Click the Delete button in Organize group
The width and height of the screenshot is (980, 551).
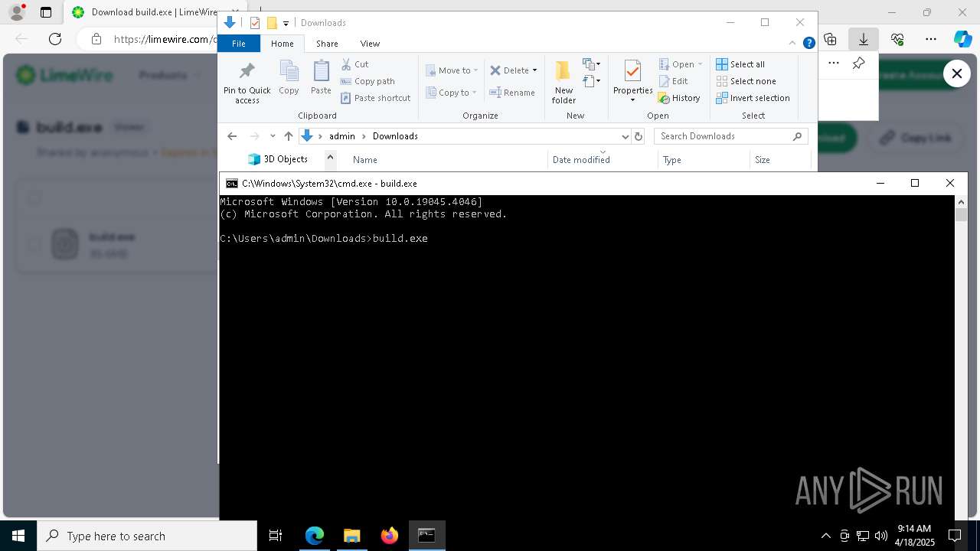tap(509, 70)
